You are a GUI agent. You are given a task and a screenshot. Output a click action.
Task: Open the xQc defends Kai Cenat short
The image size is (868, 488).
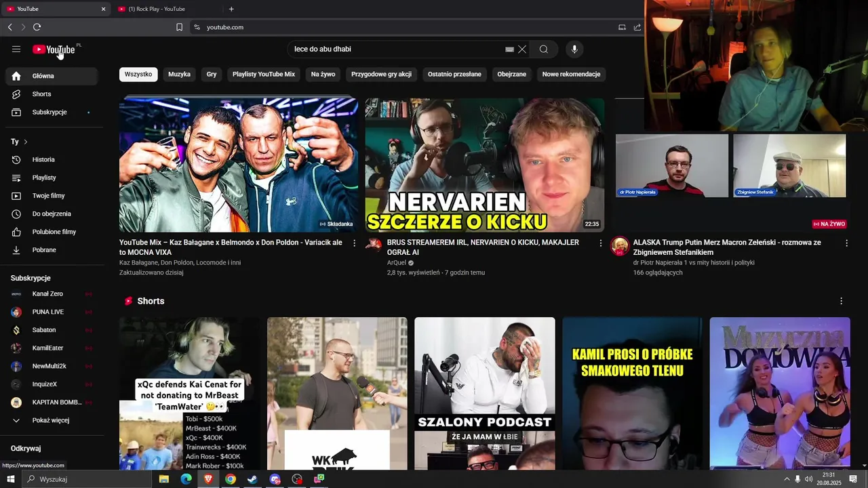tap(189, 393)
